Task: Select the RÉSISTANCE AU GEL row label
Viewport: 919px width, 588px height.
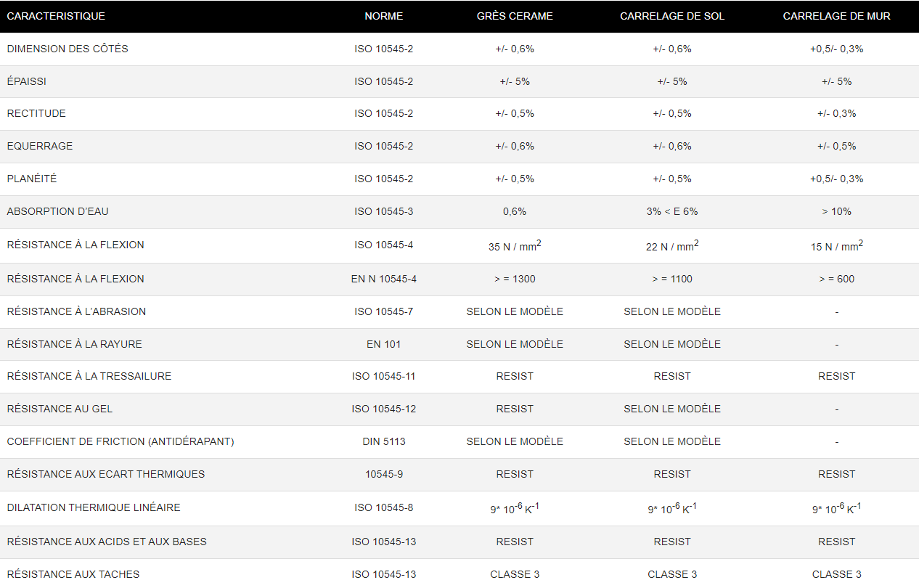Action: coord(60,409)
